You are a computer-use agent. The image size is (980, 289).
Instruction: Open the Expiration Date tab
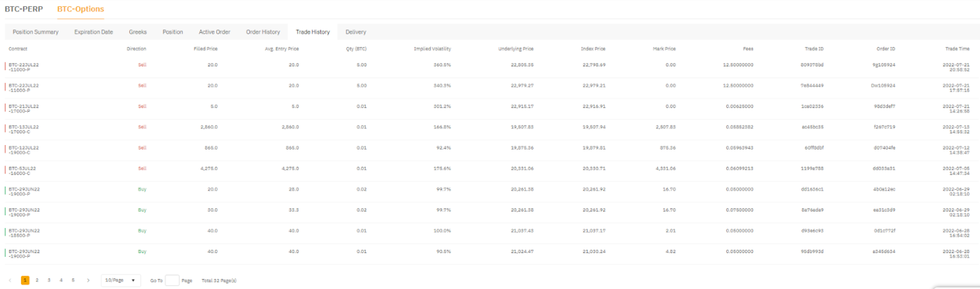pyautogui.click(x=94, y=32)
